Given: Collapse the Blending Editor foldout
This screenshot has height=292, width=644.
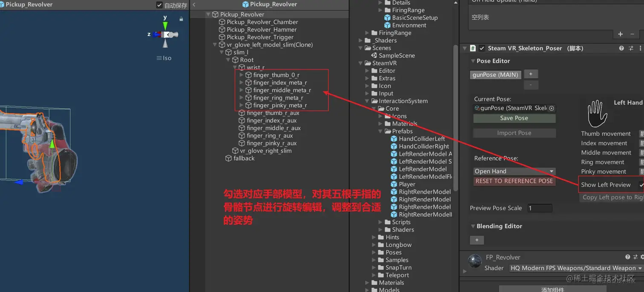Looking at the screenshot, I should click(473, 226).
